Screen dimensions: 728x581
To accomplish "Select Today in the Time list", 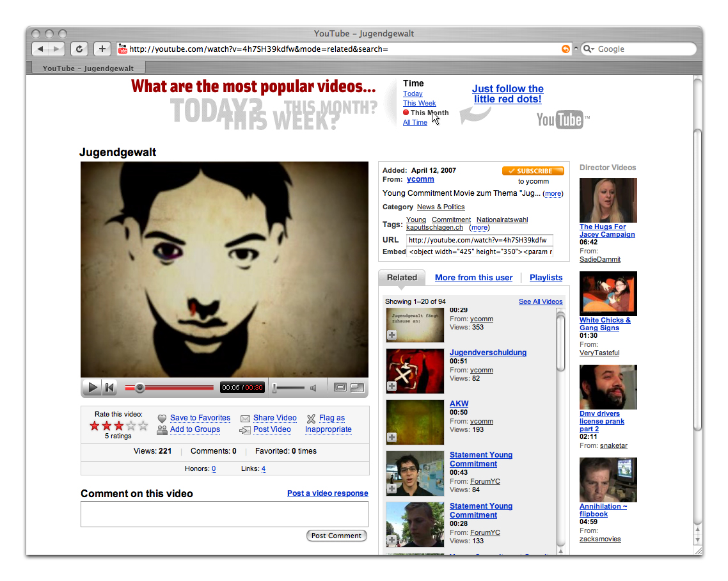I will [x=413, y=93].
